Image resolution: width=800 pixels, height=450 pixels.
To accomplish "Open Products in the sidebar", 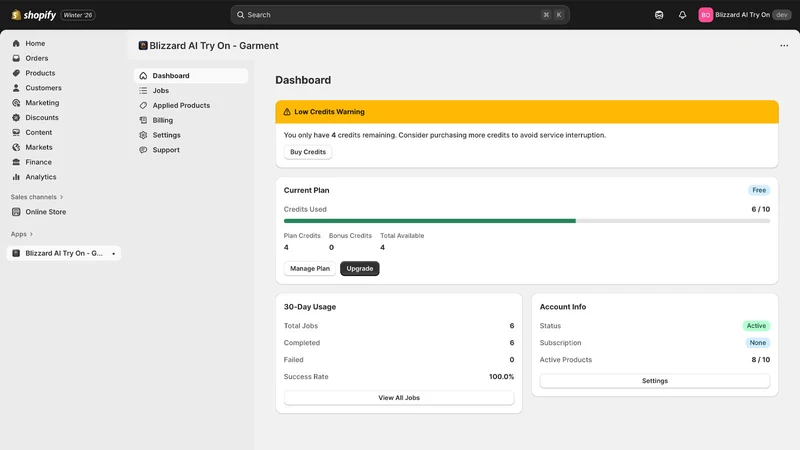I will [40, 73].
